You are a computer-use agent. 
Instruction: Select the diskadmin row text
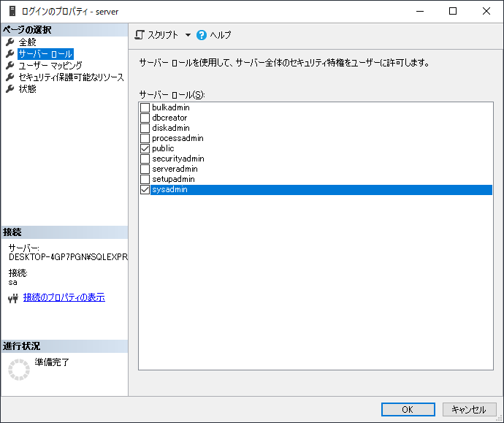[171, 128]
